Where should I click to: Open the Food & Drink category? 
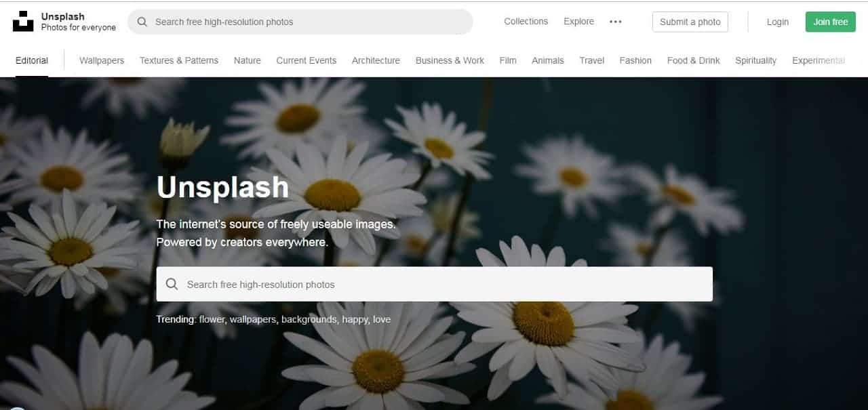(694, 60)
